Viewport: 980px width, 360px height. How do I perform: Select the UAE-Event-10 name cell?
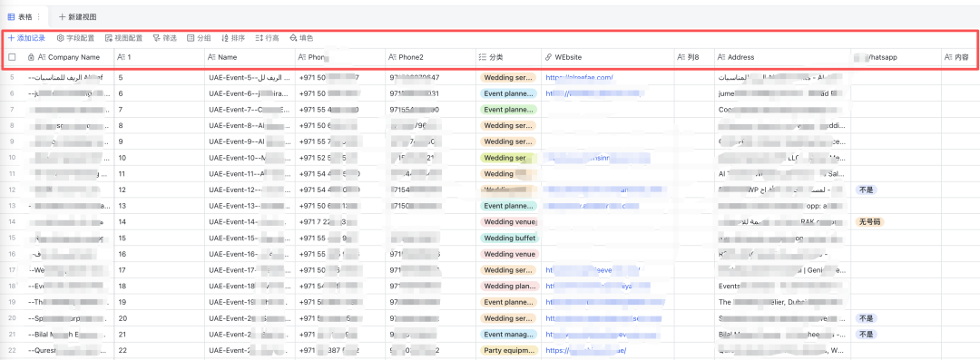[x=250, y=158]
